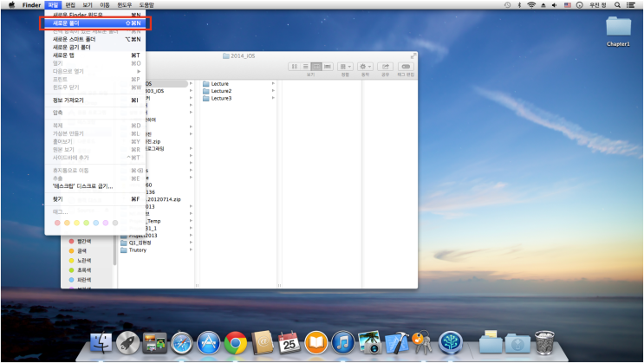This screenshot has width=644, height=363.
Task: Click the volume icon in menu bar
Action: coord(555,5)
